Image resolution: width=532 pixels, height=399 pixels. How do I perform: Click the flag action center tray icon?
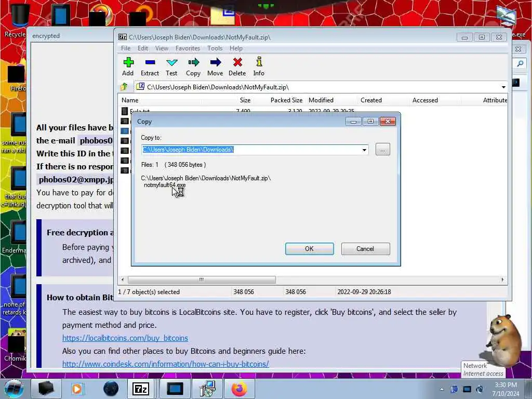coord(454,389)
